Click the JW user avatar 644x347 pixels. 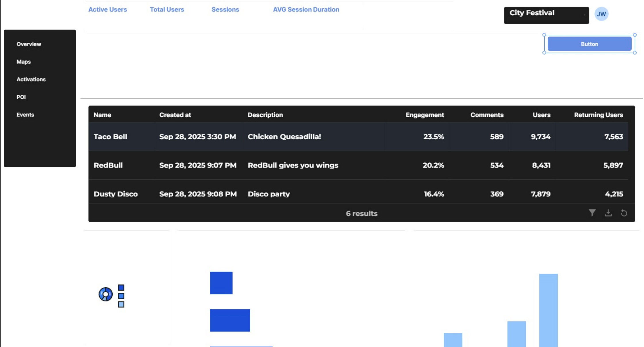click(x=601, y=14)
